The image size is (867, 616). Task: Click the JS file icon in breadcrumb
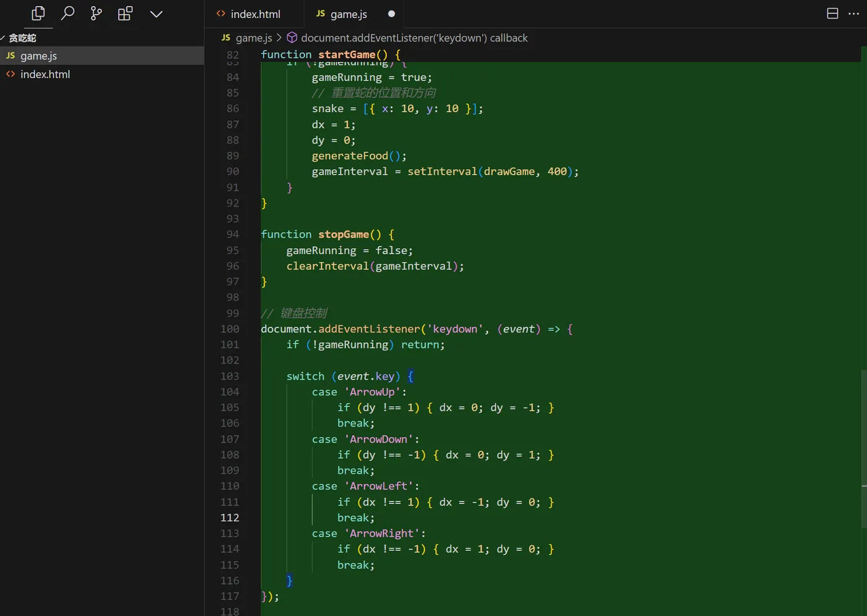point(226,38)
